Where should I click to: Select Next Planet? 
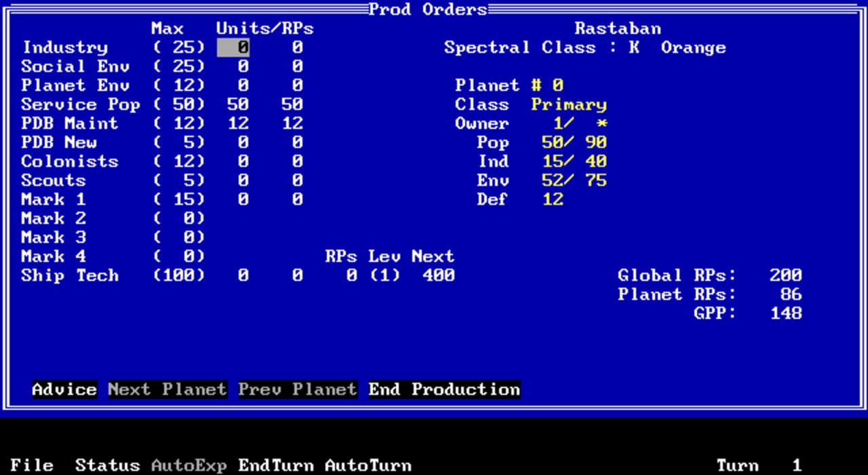tap(167, 389)
